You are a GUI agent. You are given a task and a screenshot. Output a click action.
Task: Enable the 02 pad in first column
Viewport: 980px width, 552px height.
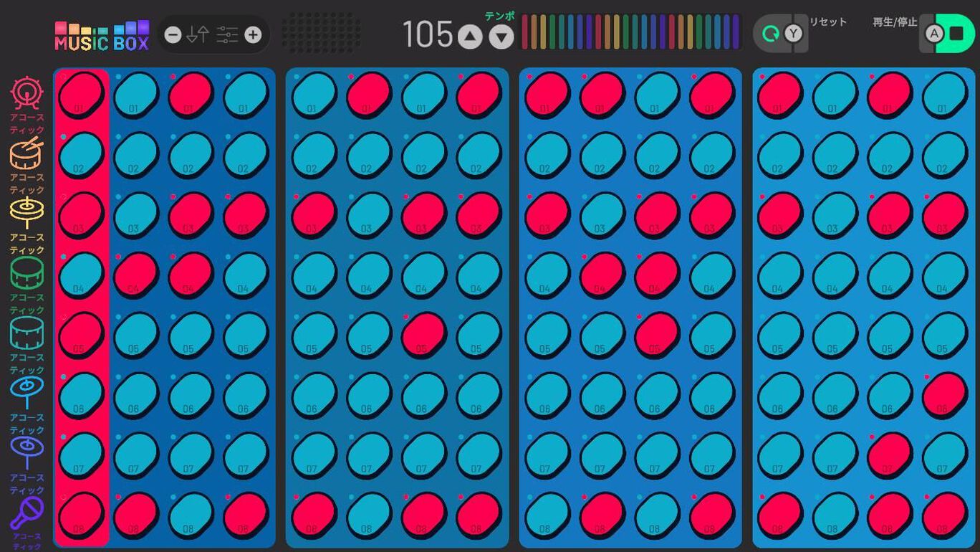click(x=81, y=155)
